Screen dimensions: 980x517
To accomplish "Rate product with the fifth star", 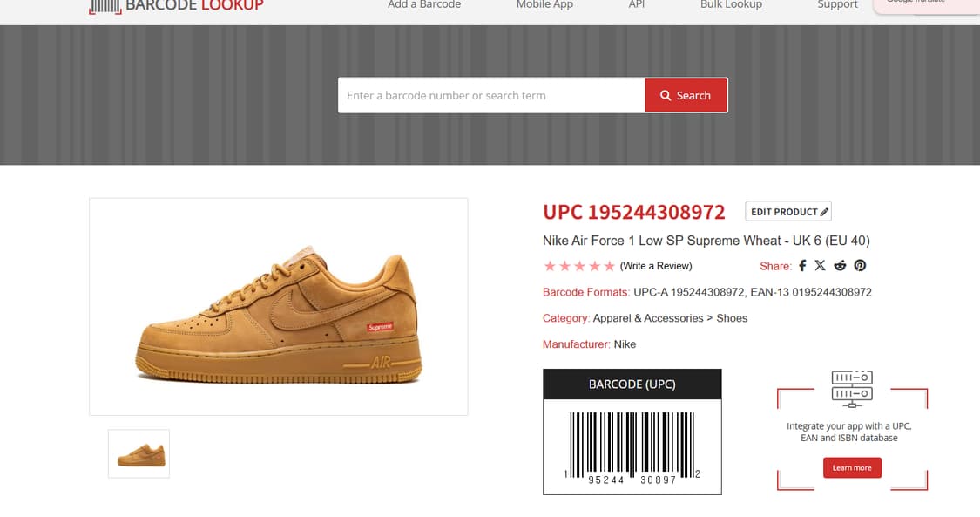I will tap(610, 266).
